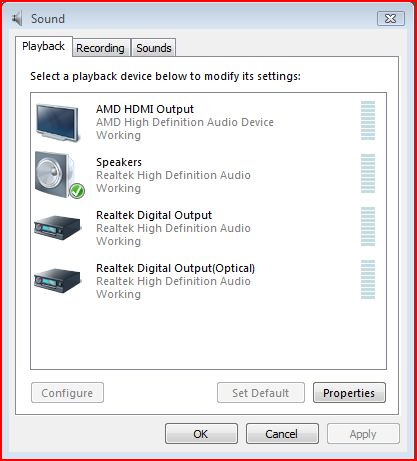Click the Optical output level meter
The width and height of the screenshot is (417, 461).
pos(368,279)
